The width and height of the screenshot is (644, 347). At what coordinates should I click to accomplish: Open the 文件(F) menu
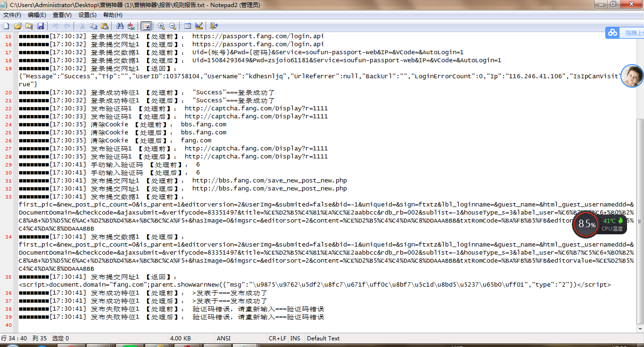pos(12,15)
